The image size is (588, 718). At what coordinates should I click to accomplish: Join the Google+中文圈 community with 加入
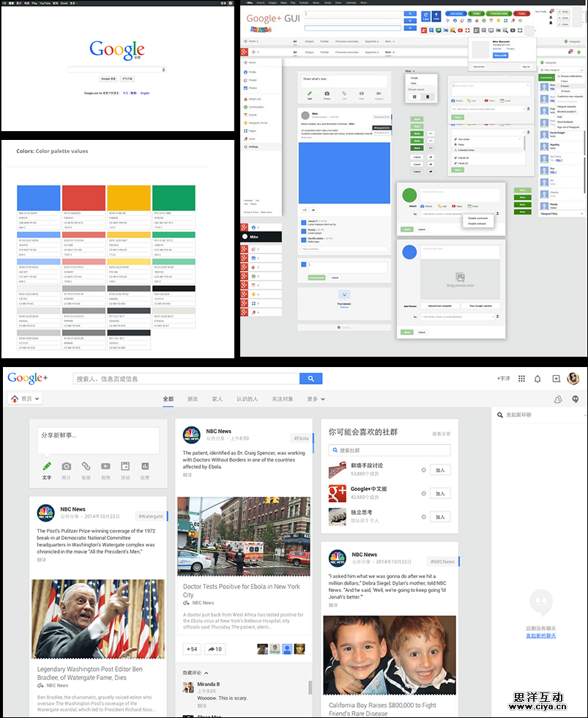(440, 493)
